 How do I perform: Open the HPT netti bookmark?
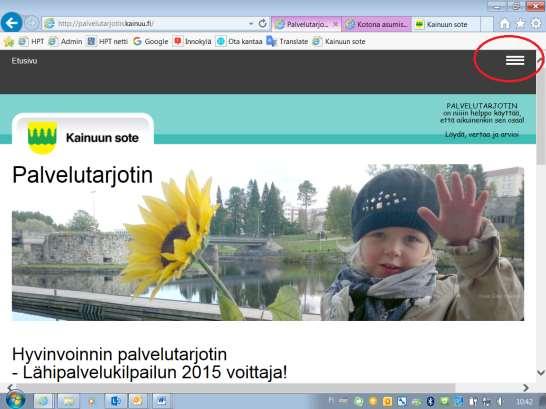tap(107, 41)
